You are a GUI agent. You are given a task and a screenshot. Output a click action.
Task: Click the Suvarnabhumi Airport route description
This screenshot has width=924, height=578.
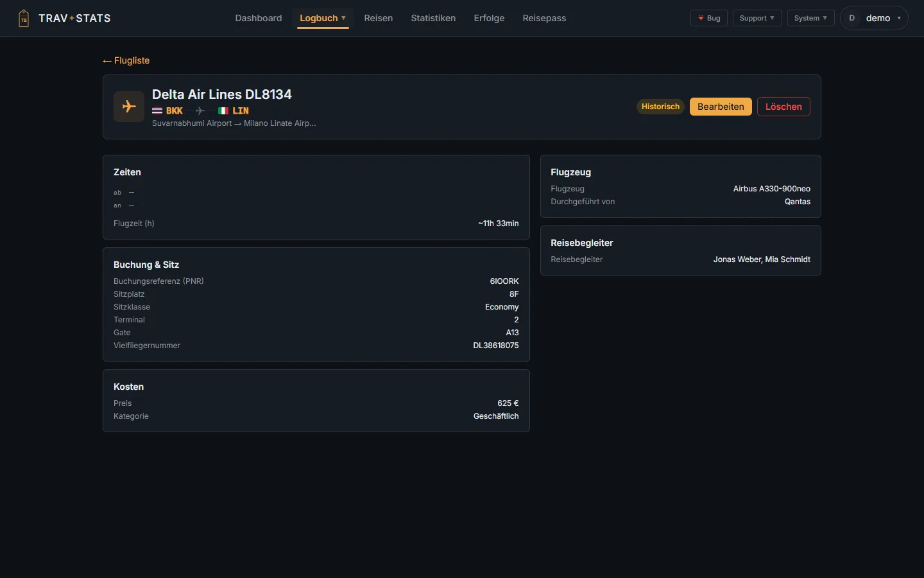pyautogui.click(x=234, y=123)
